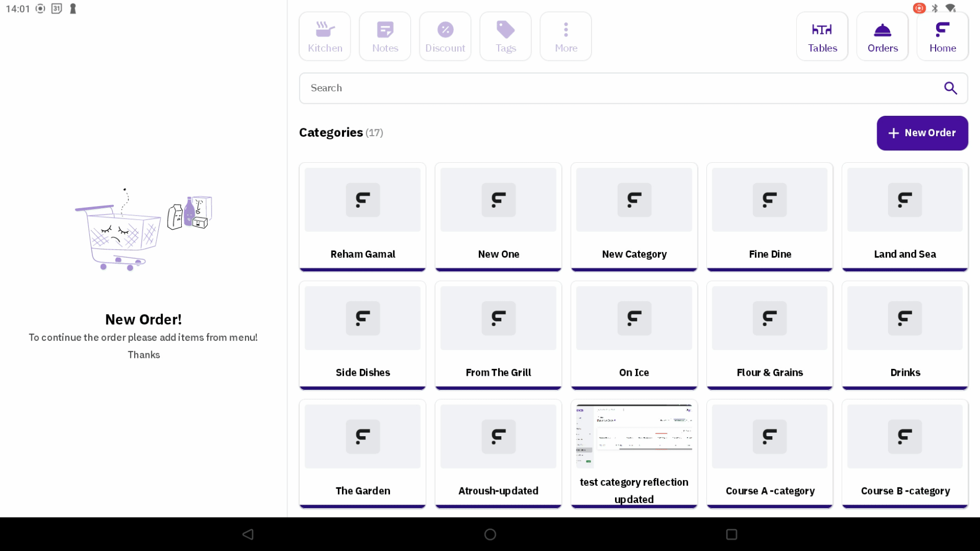Focus the Search input field
The height and width of the screenshot is (551, 980).
click(616, 88)
